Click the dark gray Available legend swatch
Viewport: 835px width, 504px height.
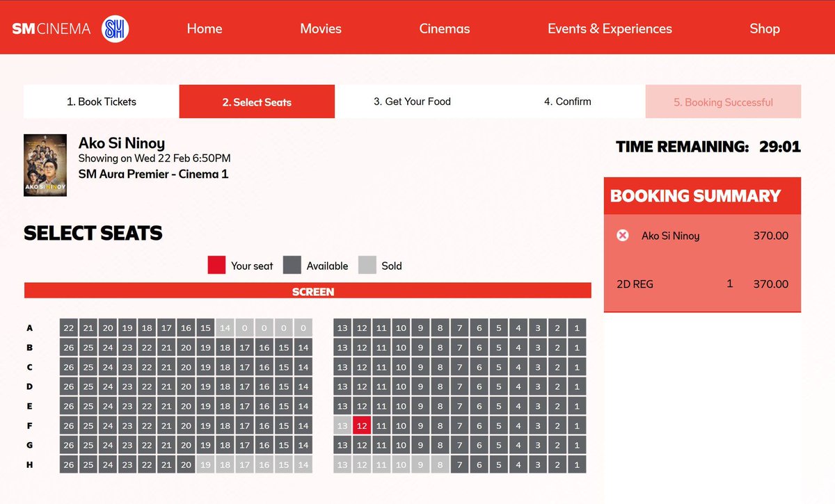[292, 265]
